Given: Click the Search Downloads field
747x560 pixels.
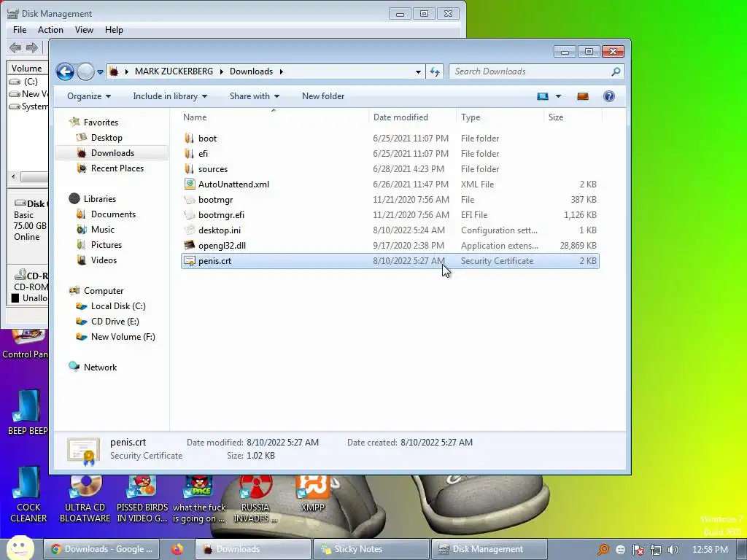Looking at the screenshot, I should (536, 71).
